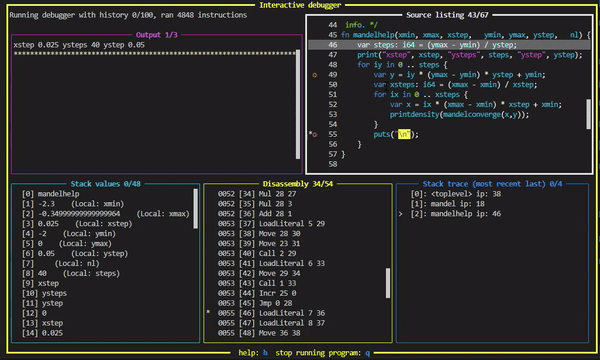This screenshot has height=360, width=600.
Task: Select source line 51 for ix loop
Action: point(398,94)
